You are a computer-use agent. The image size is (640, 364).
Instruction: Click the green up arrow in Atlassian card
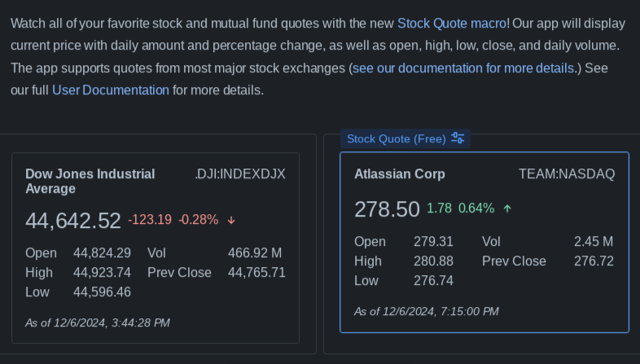click(x=507, y=208)
